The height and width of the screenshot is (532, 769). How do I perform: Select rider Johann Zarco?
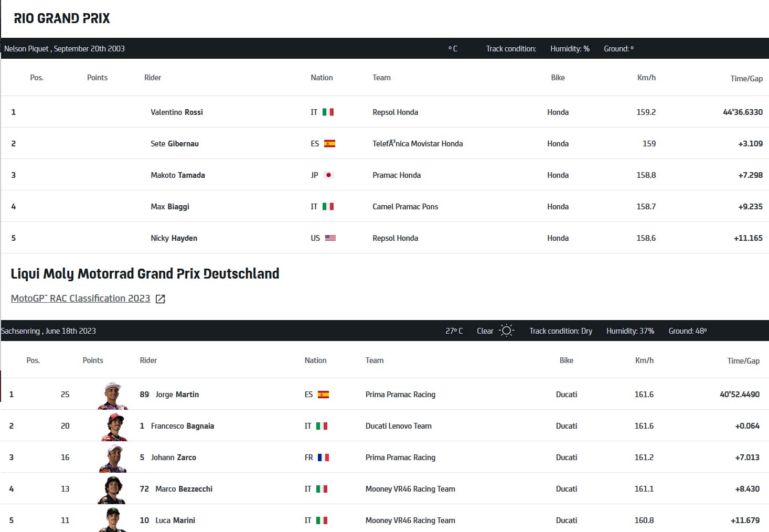click(x=174, y=457)
